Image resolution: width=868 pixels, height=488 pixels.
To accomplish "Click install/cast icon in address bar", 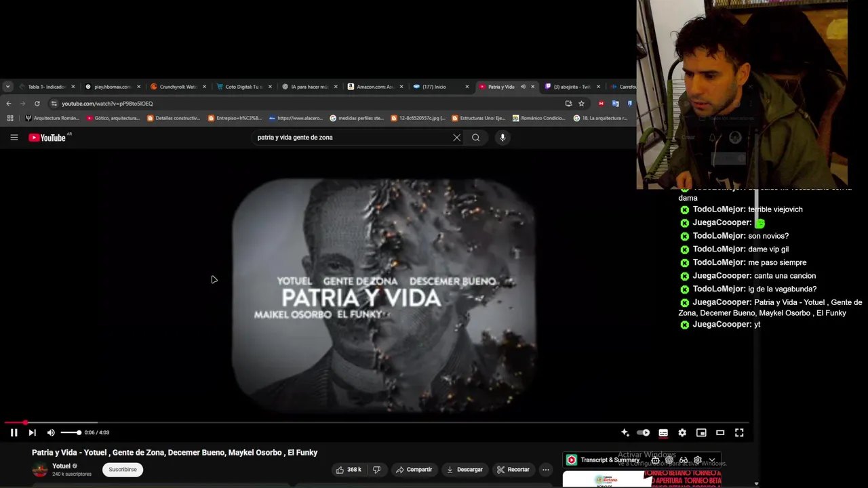I will [x=568, y=104].
